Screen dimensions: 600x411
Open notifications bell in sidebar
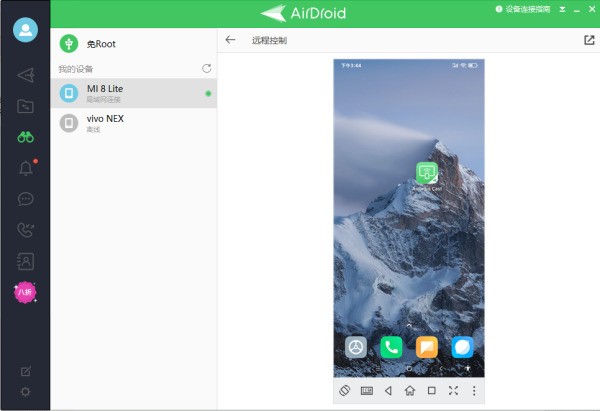pyautogui.click(x=26, y=168)
